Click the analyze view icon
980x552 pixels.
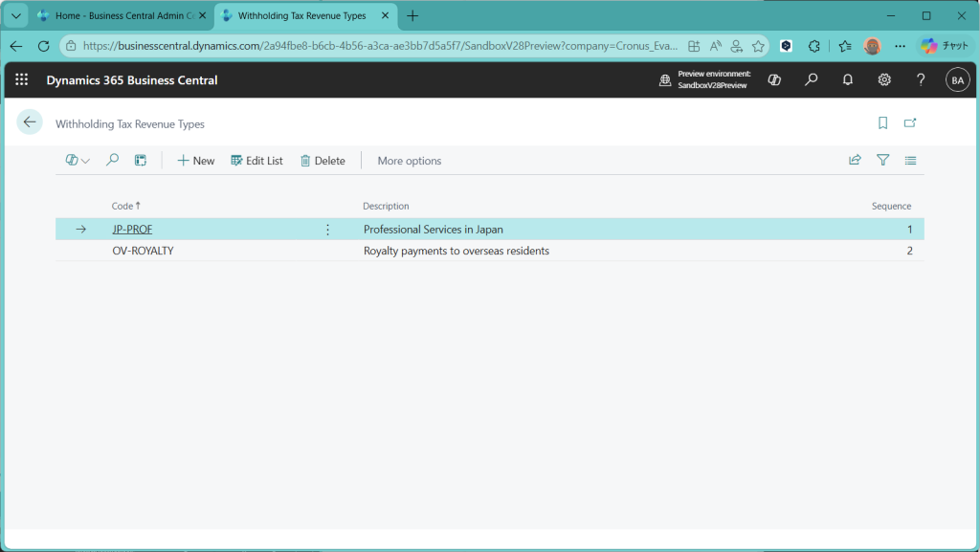click(x=141, y=161)
